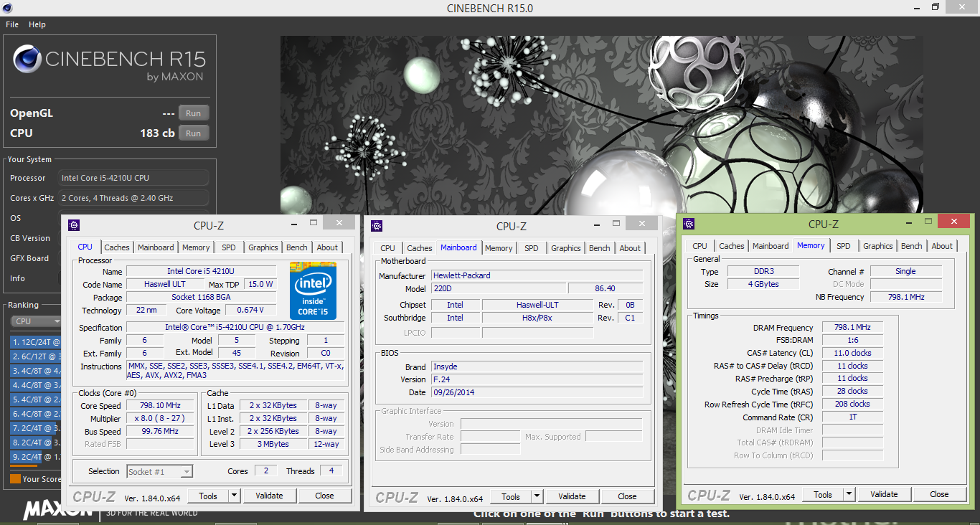Select ranking entry 9. 2C/4T

(36, 457)
